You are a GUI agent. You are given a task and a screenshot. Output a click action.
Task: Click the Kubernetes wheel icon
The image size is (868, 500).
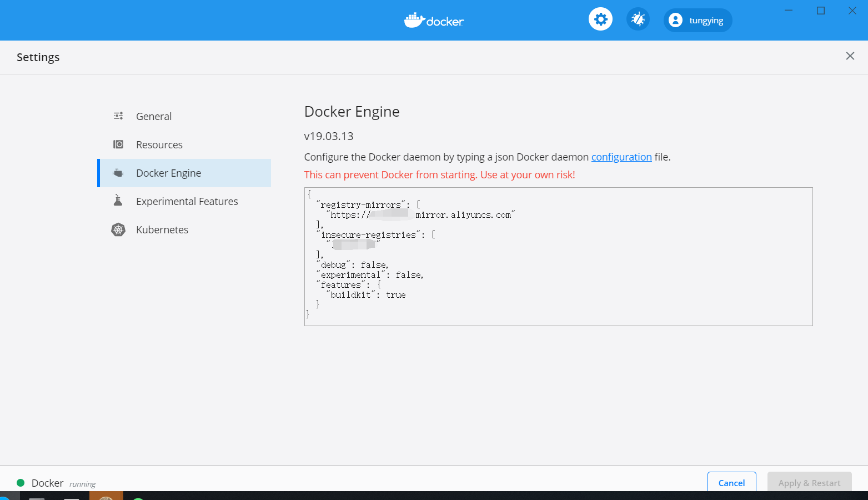pyautogui.click(x=118, y=229)
